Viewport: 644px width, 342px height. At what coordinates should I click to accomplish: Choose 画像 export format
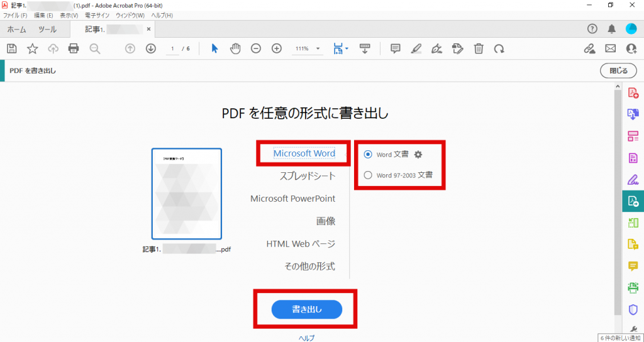[326, 221]
